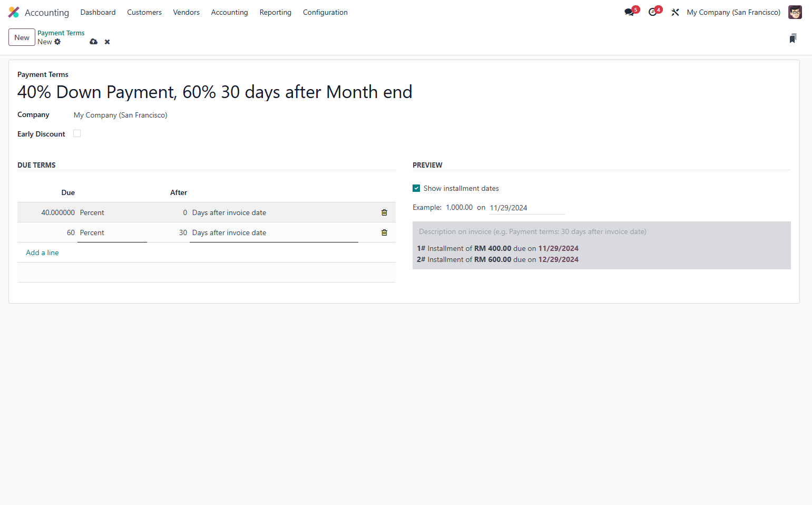Save record with the cloud upload icon

pyautogui.click(x=93, y=42)
